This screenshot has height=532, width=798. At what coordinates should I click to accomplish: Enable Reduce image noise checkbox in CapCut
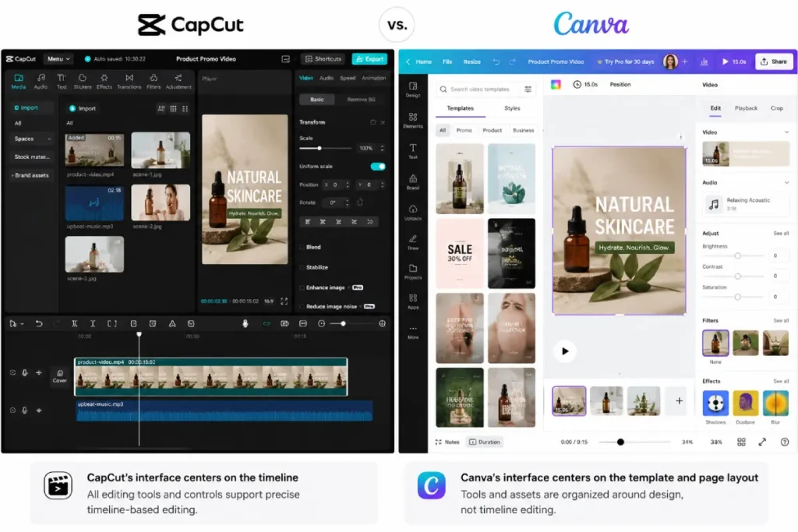pyautogui.click(x=302, y=307)
